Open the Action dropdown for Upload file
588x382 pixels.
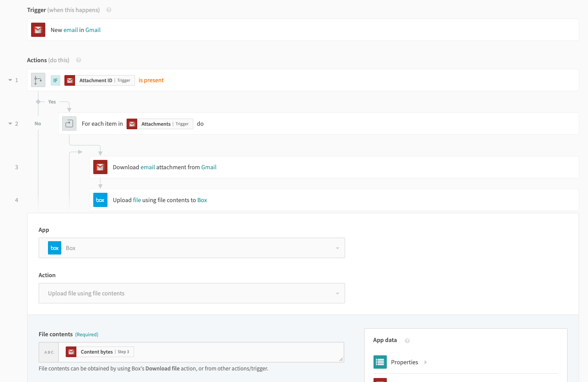point(191,293)
